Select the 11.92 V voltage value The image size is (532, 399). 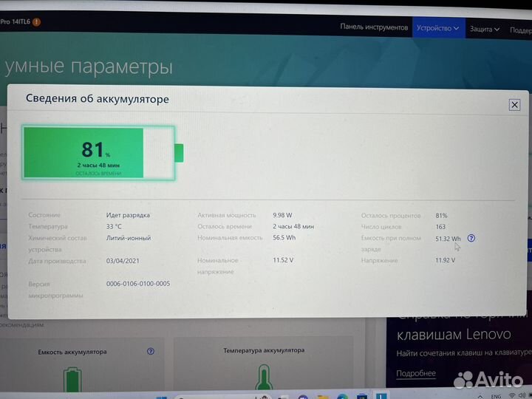coord(445,260)
